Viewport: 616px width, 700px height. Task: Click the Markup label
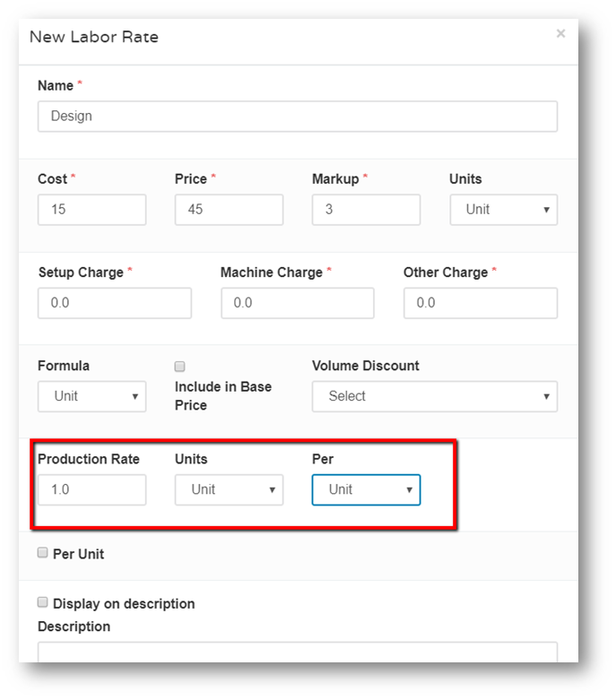[x=335, y=179]
